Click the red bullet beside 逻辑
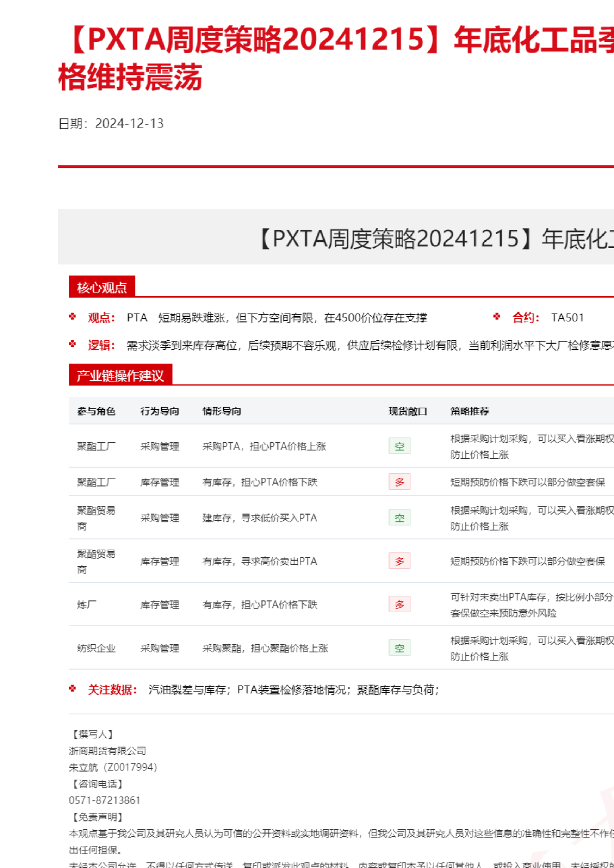 tap(72, 344)
